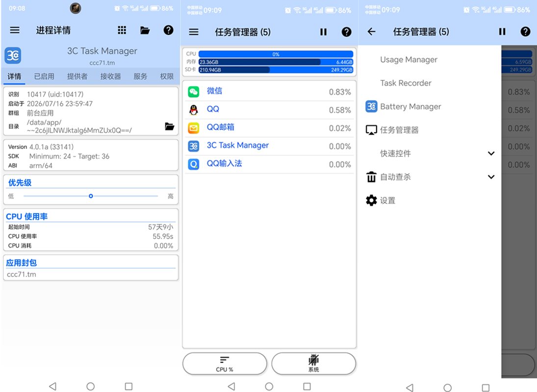Select the Version 4.0.1a (33141) text
This screenshot has width=537, height=392.
[41, 147]
